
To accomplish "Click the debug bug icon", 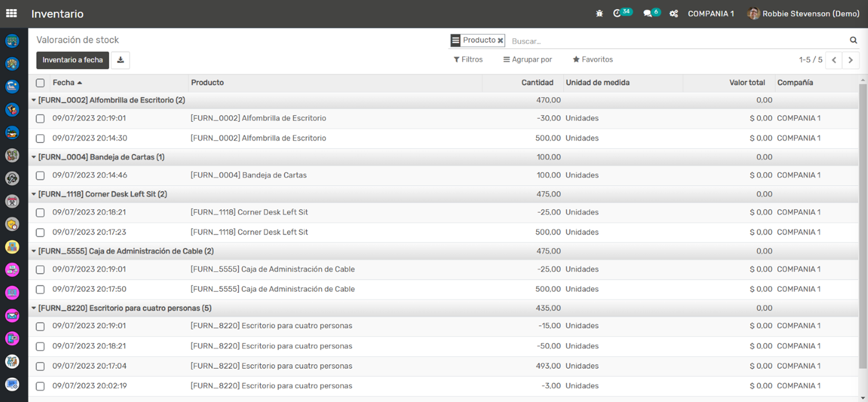I will pos(599,14).
